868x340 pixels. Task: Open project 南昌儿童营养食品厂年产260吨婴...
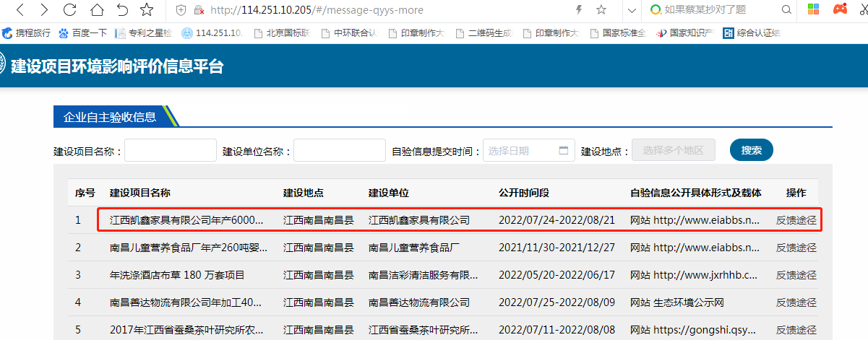point(189,248)
